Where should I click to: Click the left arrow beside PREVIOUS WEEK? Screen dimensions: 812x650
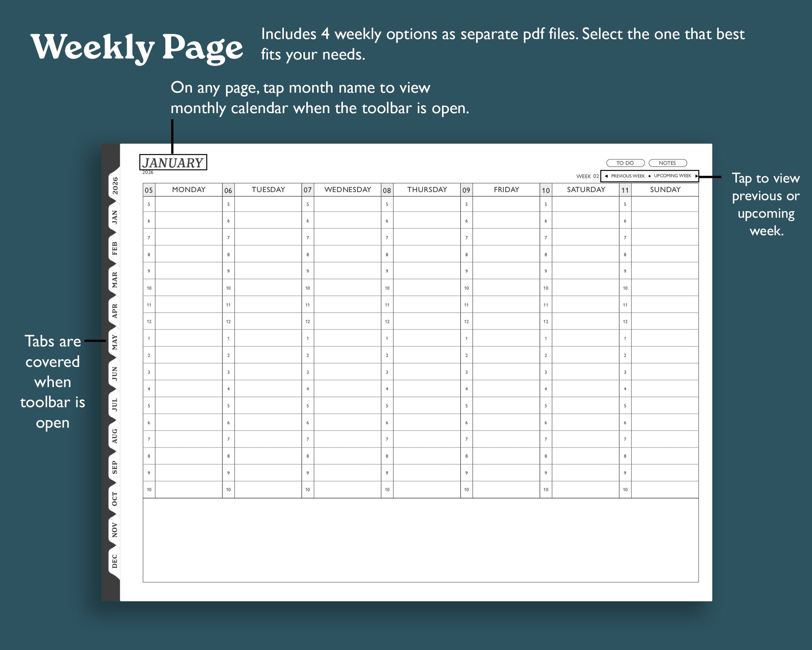click(606, 176)
